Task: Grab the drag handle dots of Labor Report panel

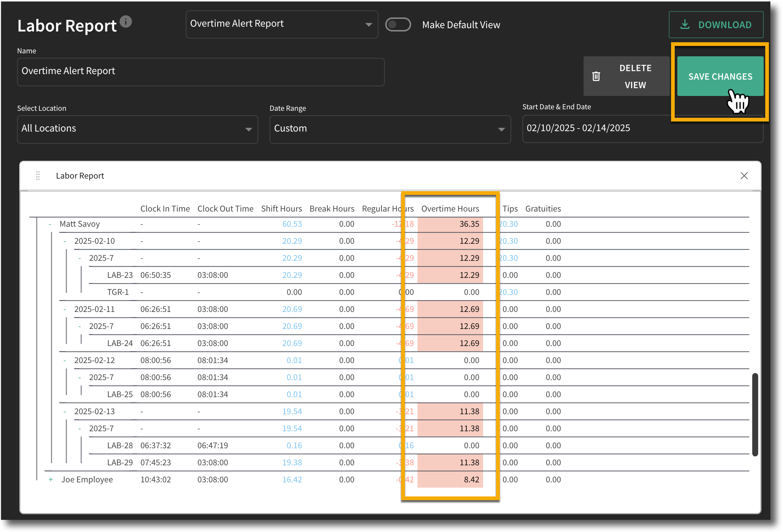Action: point(38,176)
